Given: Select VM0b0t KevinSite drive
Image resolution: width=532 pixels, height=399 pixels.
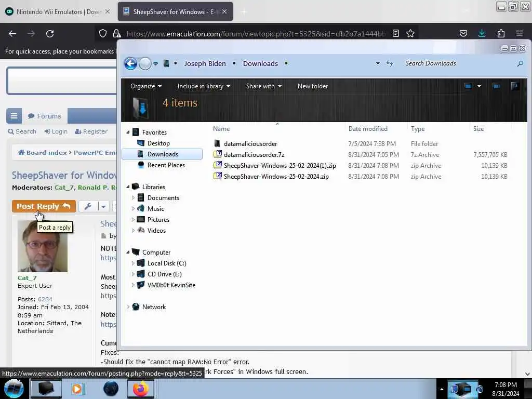Looking at the screenshot, I should point(171,285).
